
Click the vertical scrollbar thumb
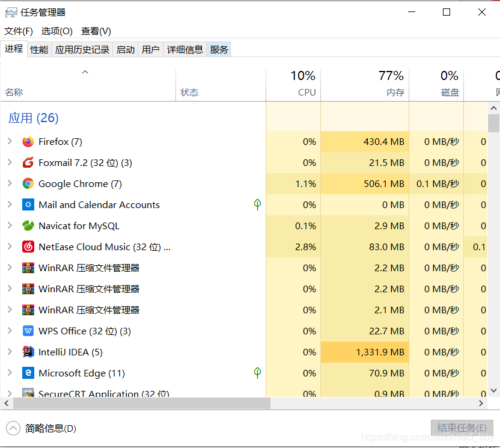pos(493,123)
